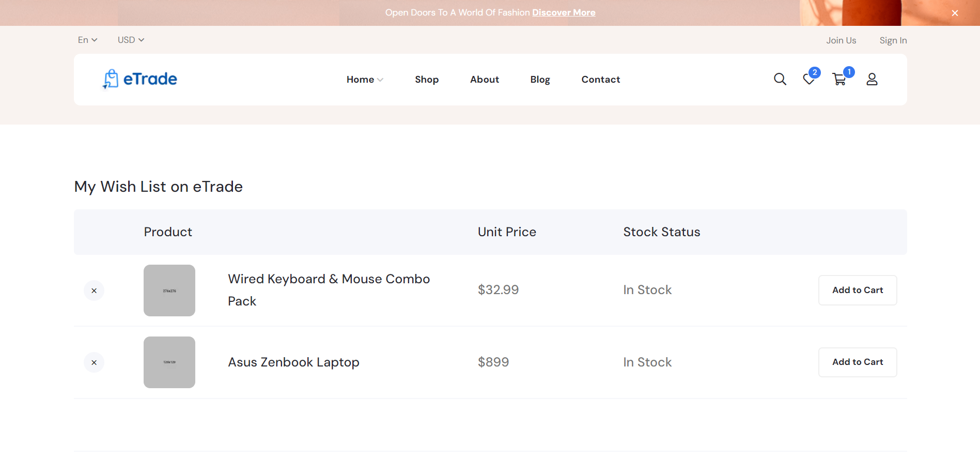This screenshot has width=980, height=474.
Task: Expand the En language dropdown
Action: (87, 40)
